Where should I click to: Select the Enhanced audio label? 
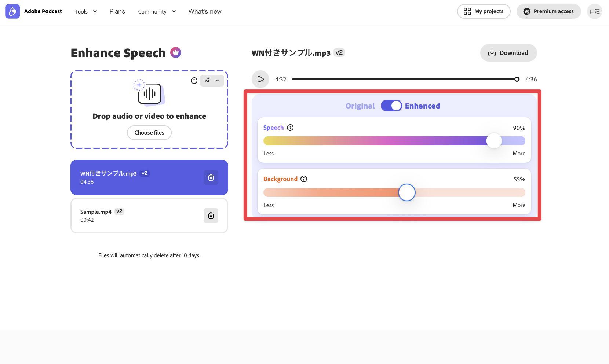(x=422, y=106)
